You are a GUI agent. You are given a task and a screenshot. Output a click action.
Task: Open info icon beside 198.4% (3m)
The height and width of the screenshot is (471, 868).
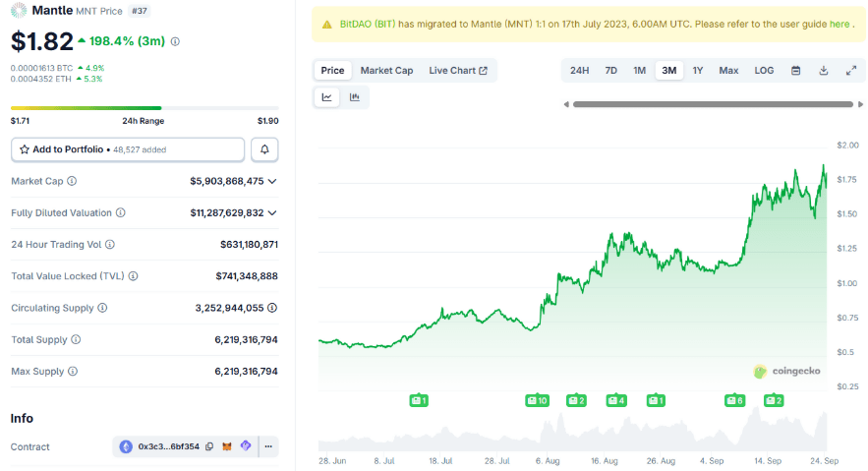click(x=175, y=41)
